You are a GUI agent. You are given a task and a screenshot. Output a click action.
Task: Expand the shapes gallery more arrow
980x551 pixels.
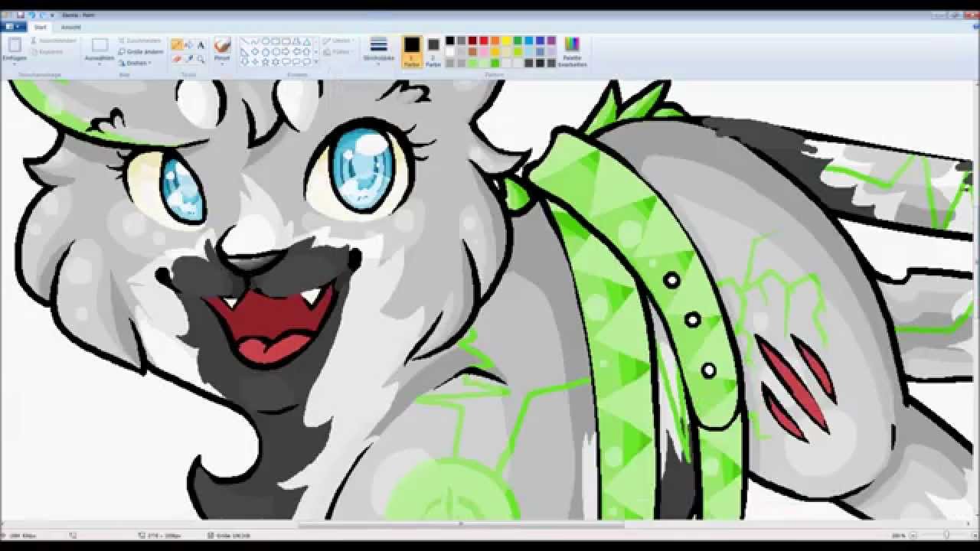coord(316,61)
